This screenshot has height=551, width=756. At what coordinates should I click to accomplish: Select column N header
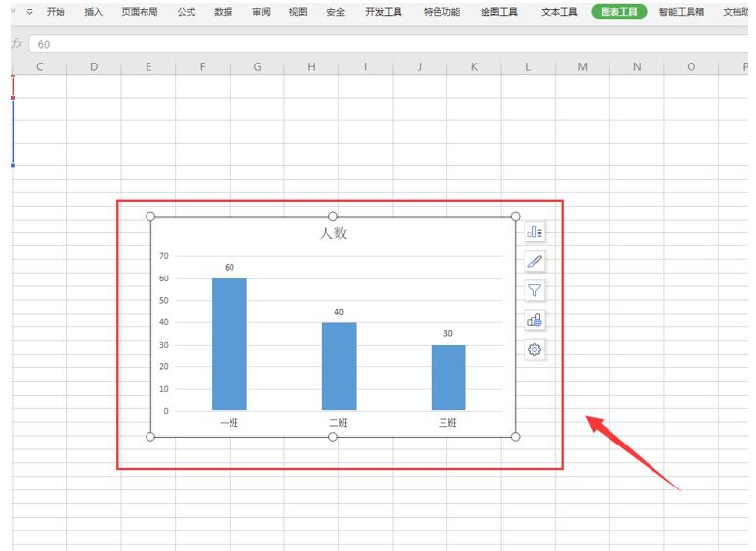point(637,67)
